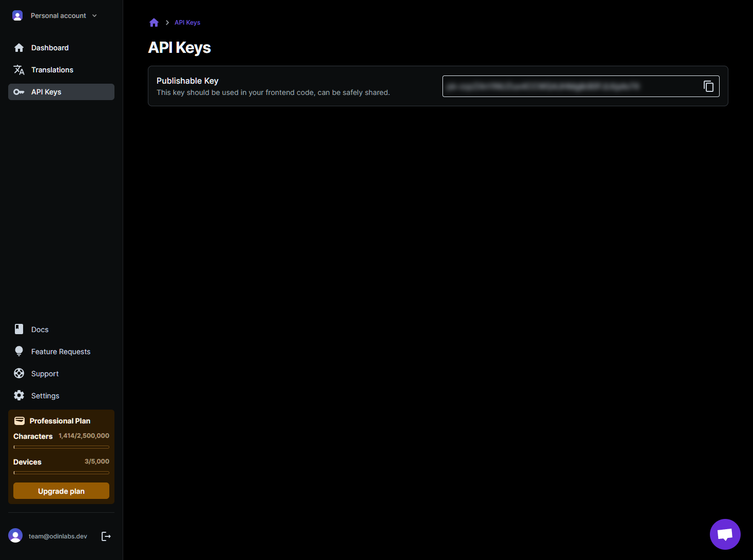The width and height of the screenshot is (753, 560).
Task: Go to Translations section
Action: [x=61, y=70]
